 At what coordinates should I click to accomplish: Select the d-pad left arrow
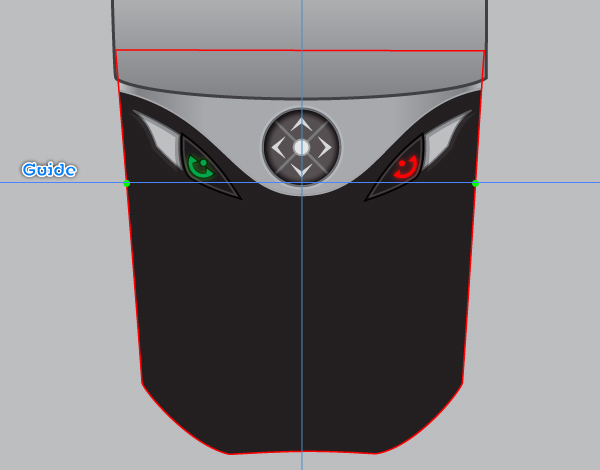coord(278,148)
